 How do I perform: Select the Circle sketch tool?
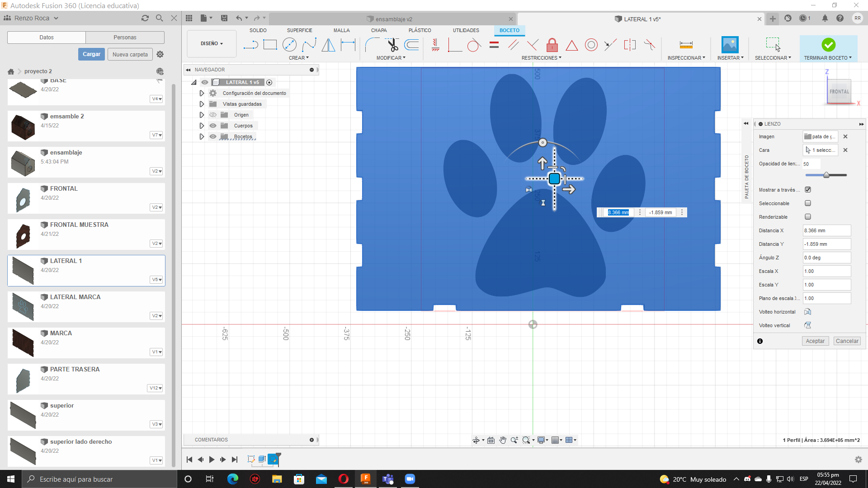[x=289, y=45]
